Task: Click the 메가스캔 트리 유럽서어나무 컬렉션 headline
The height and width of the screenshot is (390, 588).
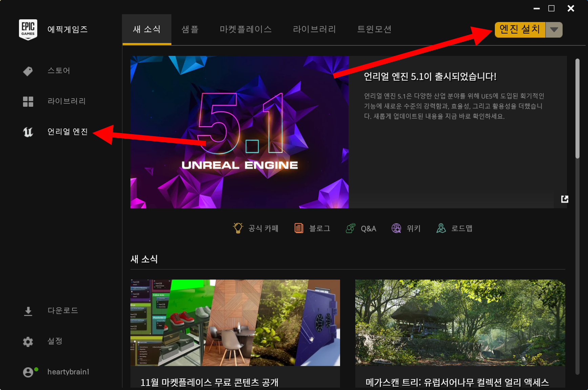Action: pyautogui.click(x=457, y=383)
